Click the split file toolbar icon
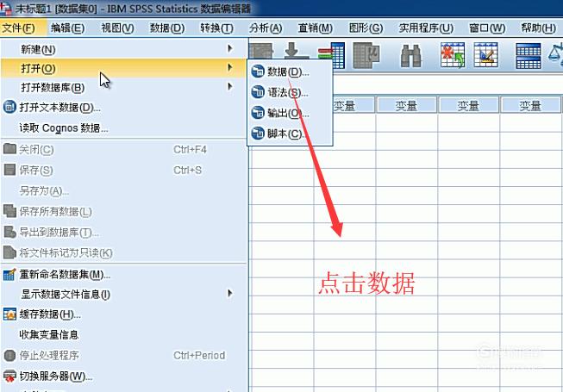The image size is (563, 392). pyautogui.click(x=528, y=56)
